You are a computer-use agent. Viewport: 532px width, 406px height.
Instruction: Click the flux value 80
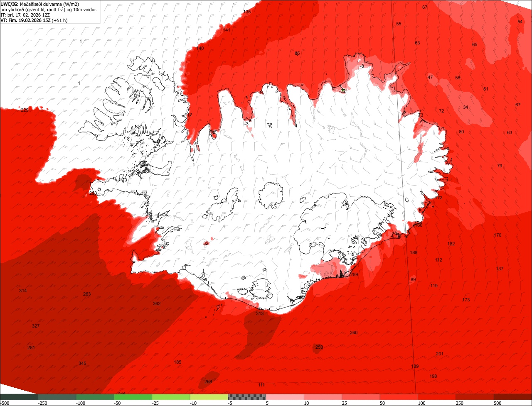pos(461,132)
